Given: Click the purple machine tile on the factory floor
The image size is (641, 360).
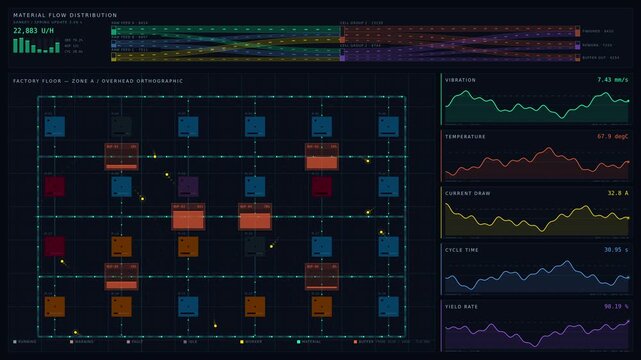Looking at the screenshot, I should coord(188,186).
